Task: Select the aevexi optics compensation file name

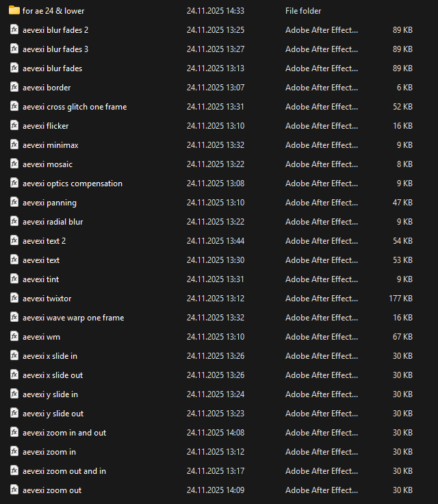Action: coord(73,184)
